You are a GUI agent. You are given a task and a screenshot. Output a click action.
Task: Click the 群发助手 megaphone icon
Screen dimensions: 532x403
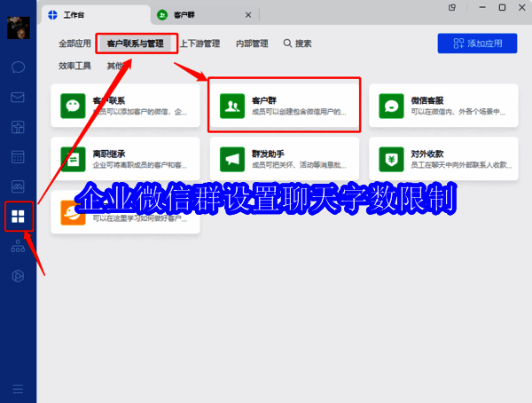(x=232, y=160)
